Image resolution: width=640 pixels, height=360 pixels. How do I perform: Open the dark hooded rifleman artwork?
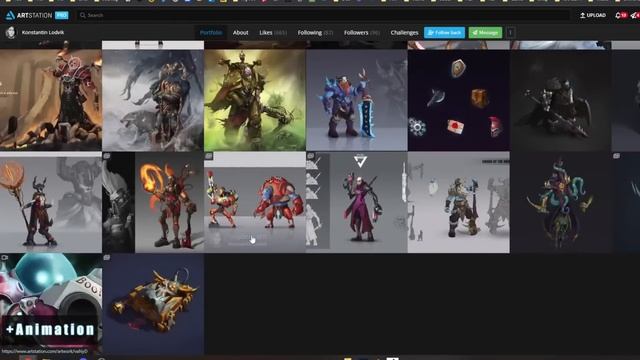click(x=560, y=100)
